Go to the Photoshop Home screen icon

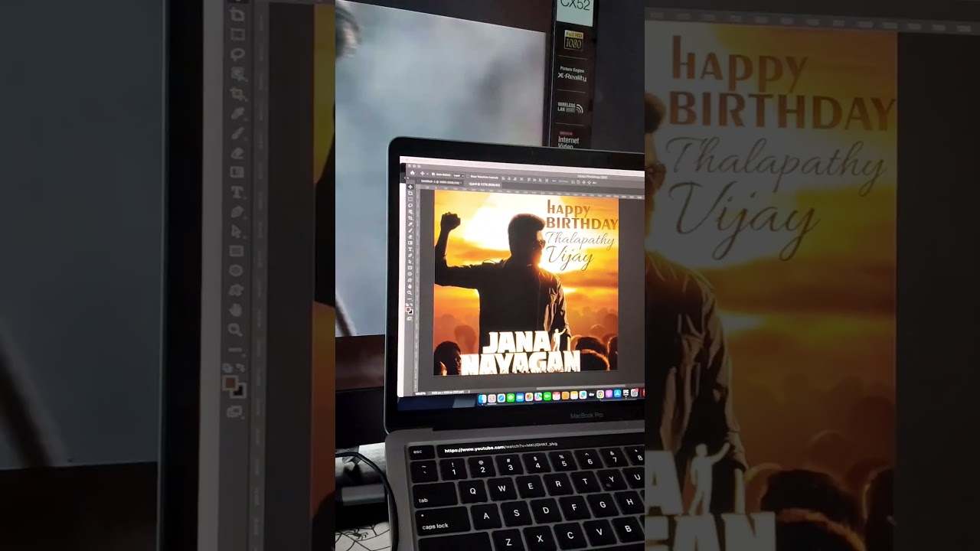pyautogui.click(x=412, y=173)
